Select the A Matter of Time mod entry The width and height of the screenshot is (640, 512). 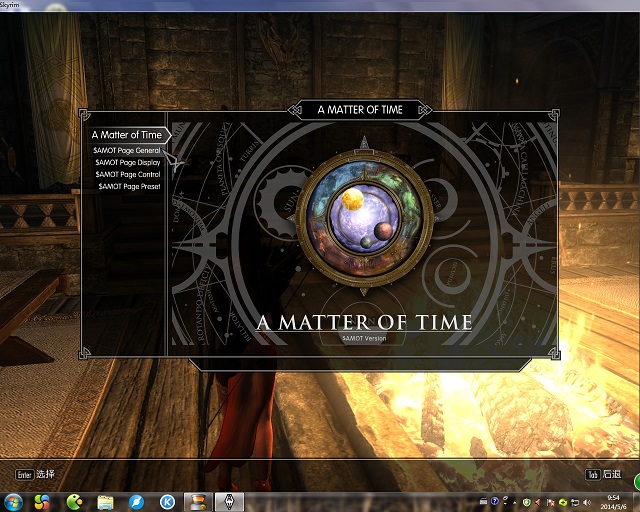coord(127,135)
